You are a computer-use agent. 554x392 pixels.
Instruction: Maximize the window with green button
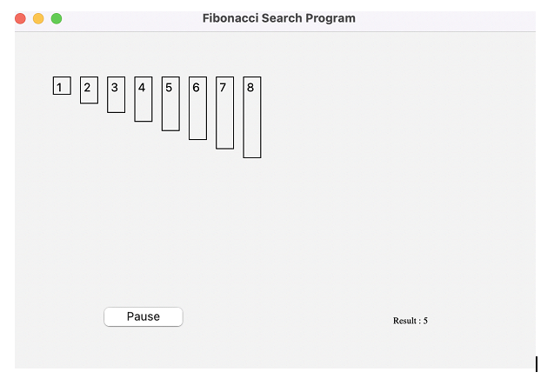click(x=57, y=18)
